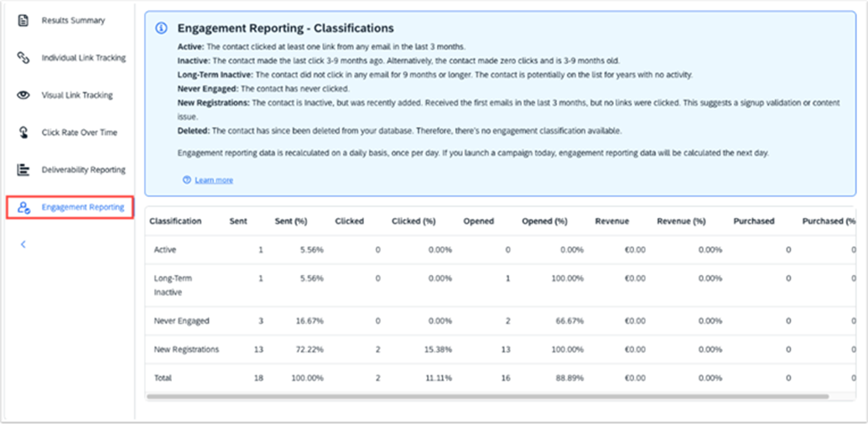
Task: Click the Engagement Reporting people icon
Action: [x=23, y=207]
